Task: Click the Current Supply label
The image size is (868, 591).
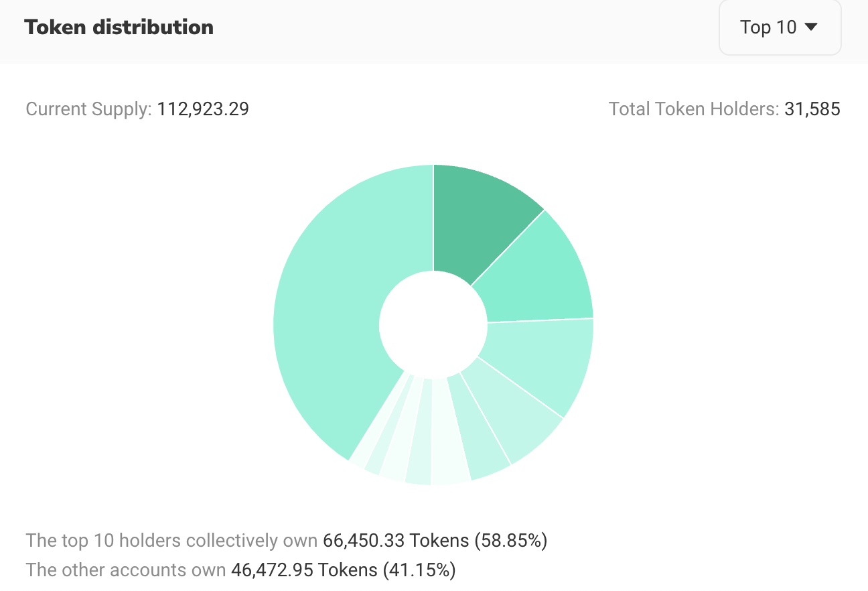Action: (88, 109)
